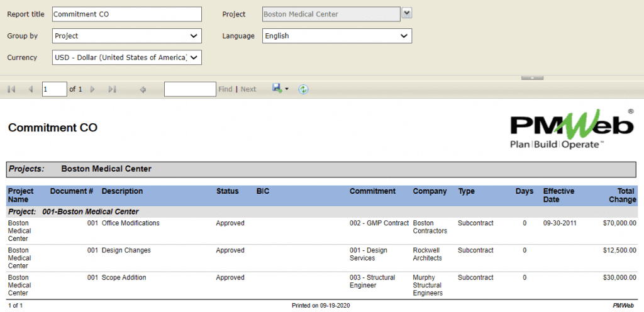Screen dimensions: 644x312
Task: Go to previous report page
Action: click(30, 89)
